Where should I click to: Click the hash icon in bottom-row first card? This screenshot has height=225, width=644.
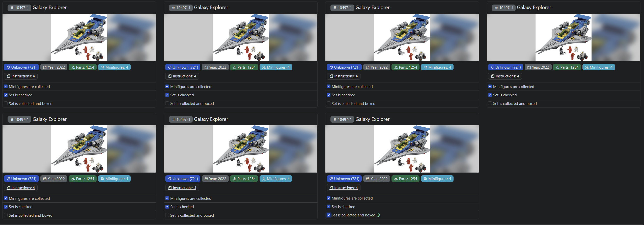pyautogui.click(x=12, y=120)
